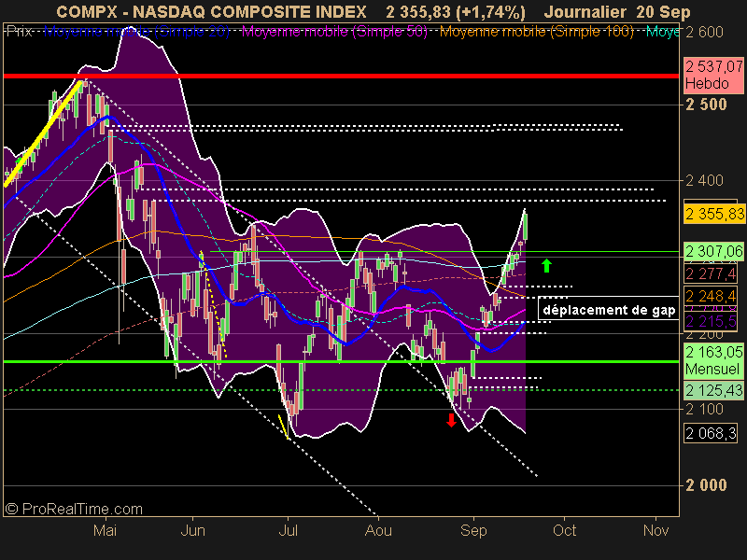This screenshot has width=747, height=560.
Task: Click the red down arrow marker
Action: coord(451,420)
